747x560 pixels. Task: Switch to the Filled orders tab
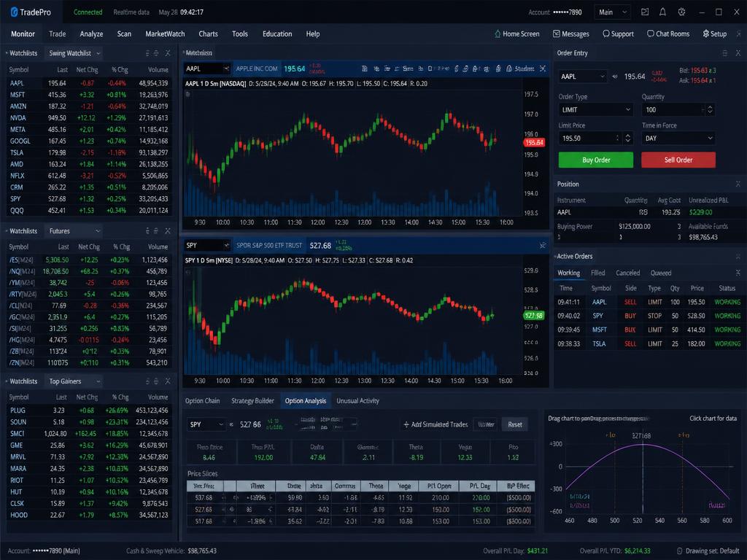point(598,273)
